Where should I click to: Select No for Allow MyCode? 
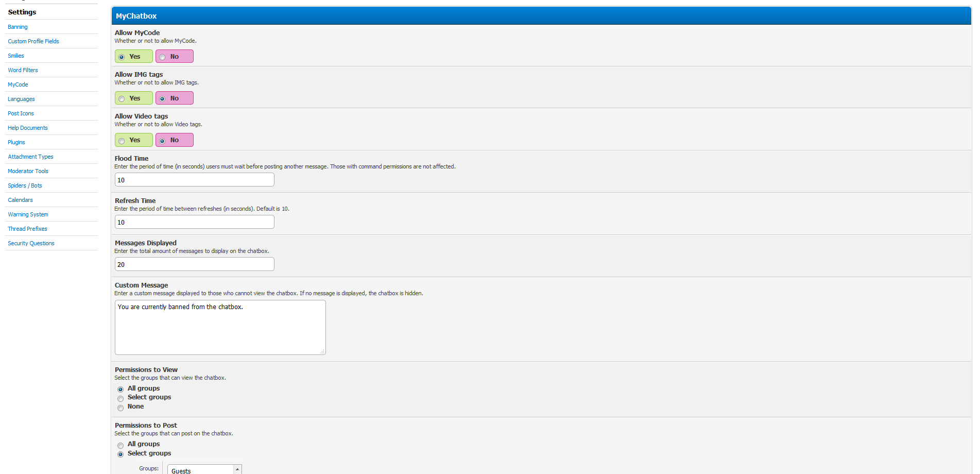tap(163, 57)
